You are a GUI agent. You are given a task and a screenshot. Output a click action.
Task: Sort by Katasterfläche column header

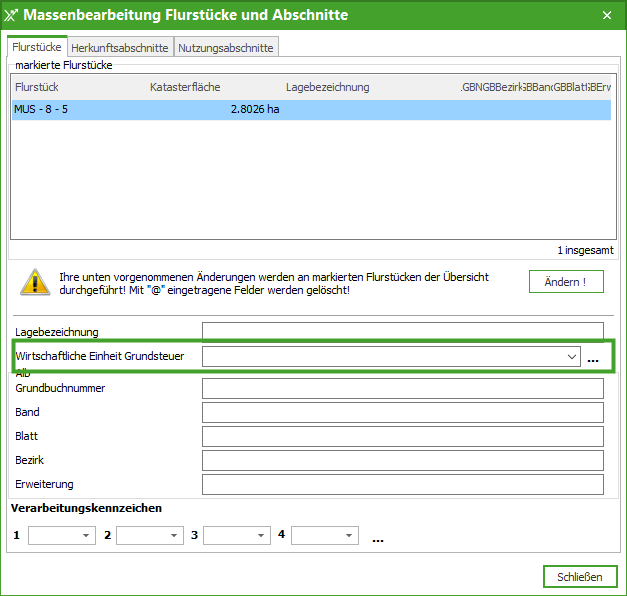pos(185,87)
